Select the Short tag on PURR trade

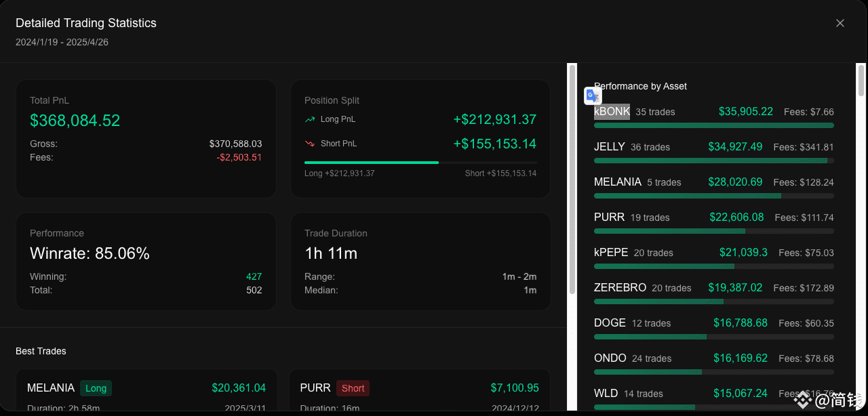click(x=353, y=388)
